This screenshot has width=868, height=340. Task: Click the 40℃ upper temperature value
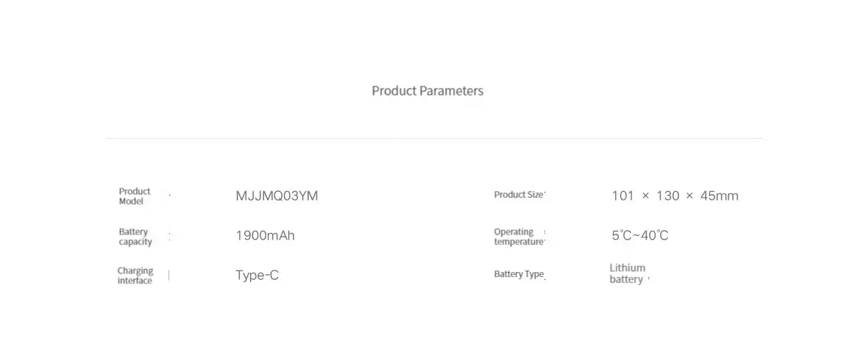pos(655,236)
